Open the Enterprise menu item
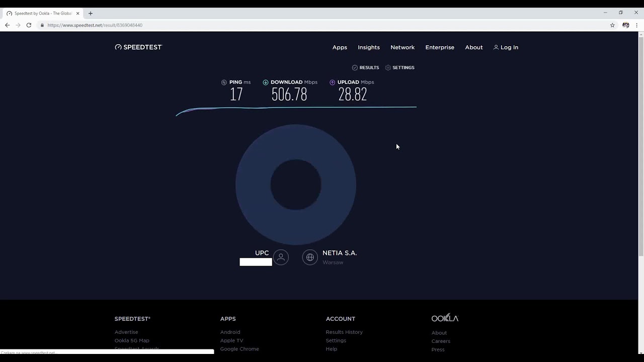 (x=440, y=47)
